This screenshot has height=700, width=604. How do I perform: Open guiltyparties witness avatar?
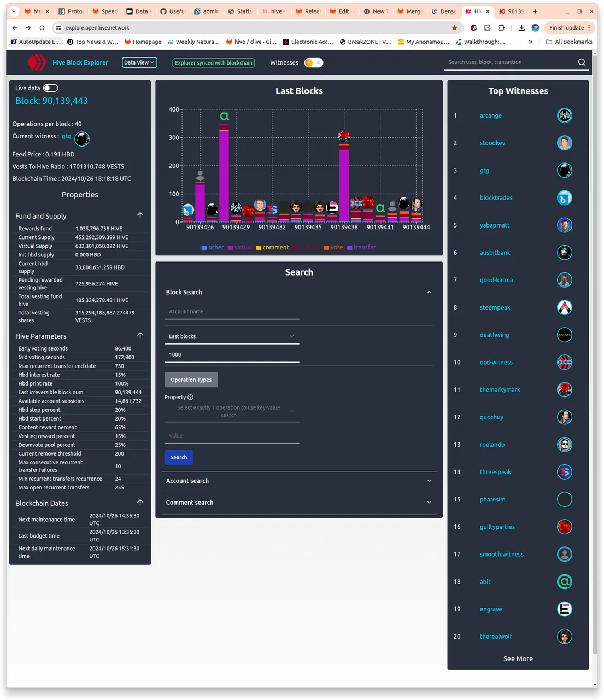pyautogui.click(x=564, y=527)
